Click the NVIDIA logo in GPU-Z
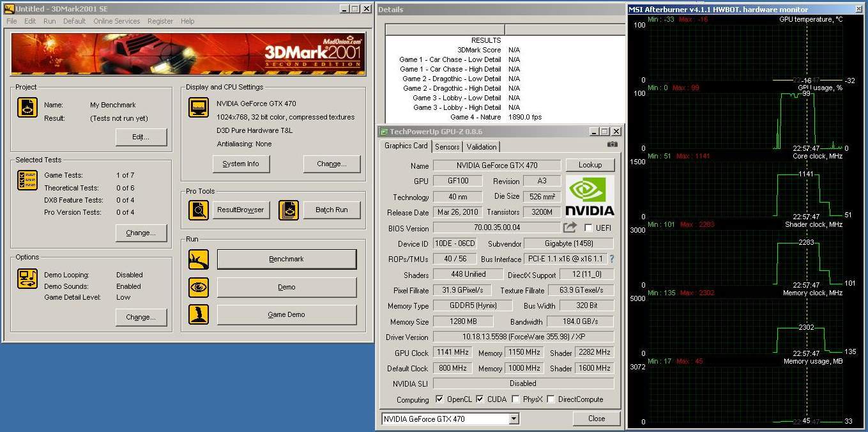 tap(590, 196)
